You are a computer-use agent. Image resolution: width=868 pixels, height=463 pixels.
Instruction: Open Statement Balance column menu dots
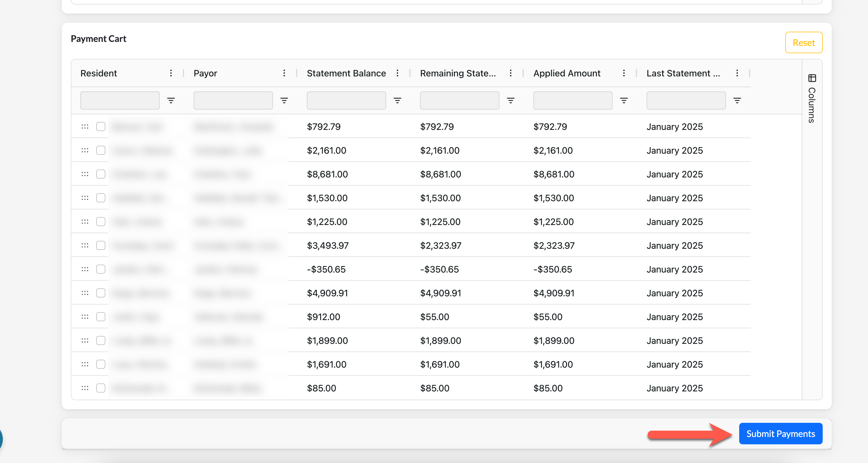(397, 73)
